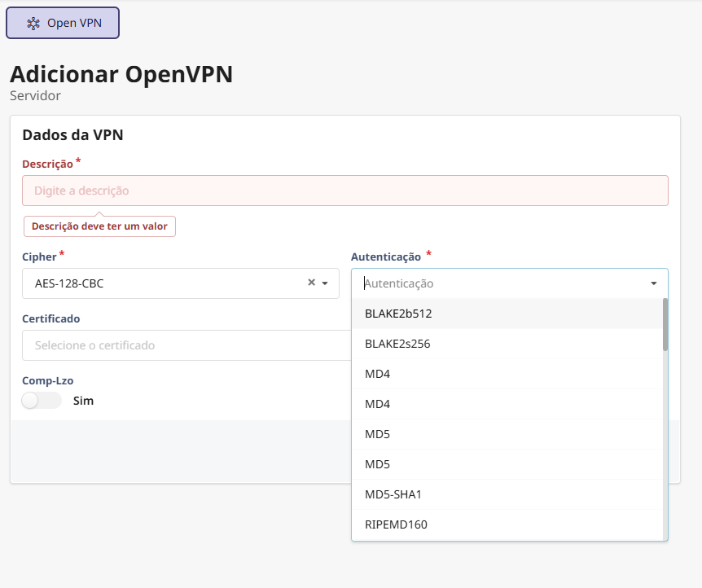Screen dimensions: 702x588
Task: Click the Sim label beside Comp-Lzo
Action: (x=83, y=401)
